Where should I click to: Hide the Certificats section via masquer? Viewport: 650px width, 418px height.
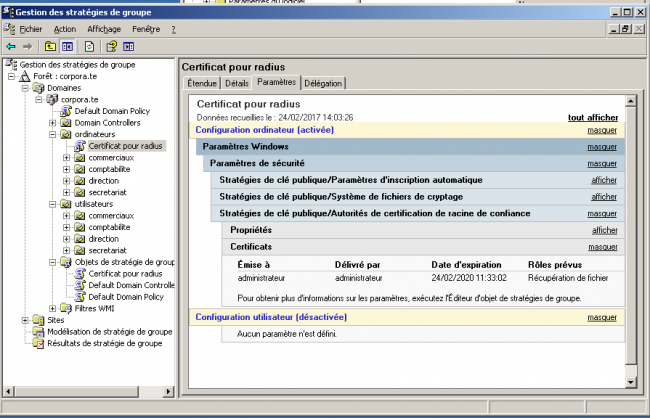pyautogui.click(x=602, y=246)
